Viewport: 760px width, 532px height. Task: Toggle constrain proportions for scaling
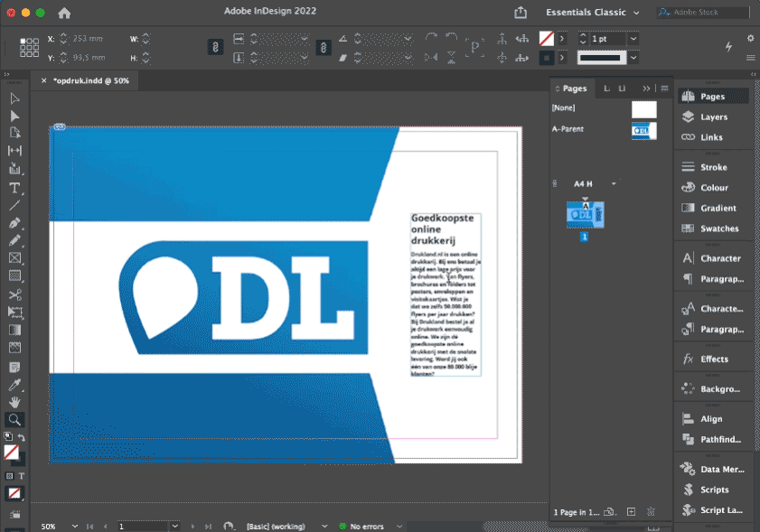324,48
